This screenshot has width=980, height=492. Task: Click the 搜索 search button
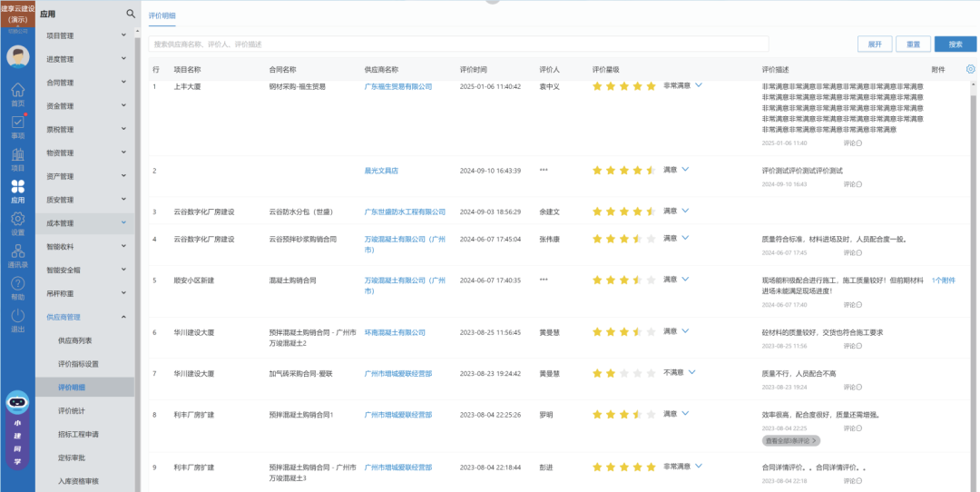(955, 44)
